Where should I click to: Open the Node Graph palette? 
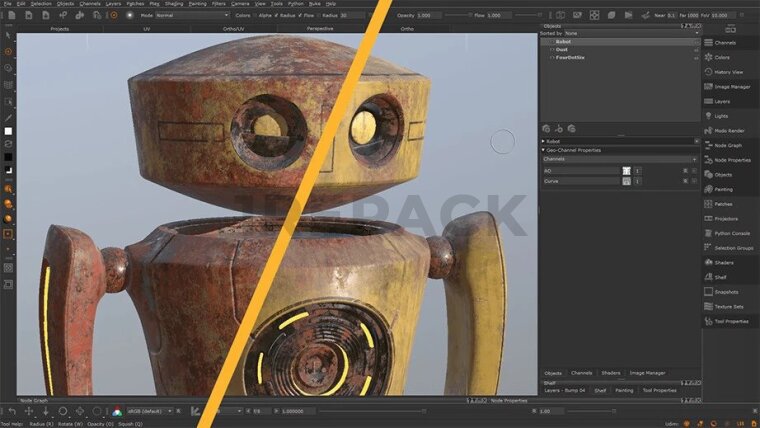pyautogui.click(x=727, y=145)
